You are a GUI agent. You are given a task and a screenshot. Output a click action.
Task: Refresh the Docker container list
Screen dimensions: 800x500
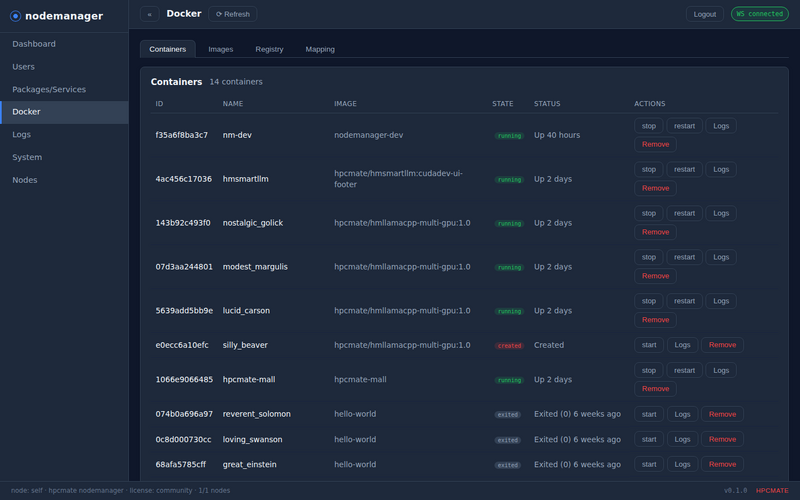[233, 14]
